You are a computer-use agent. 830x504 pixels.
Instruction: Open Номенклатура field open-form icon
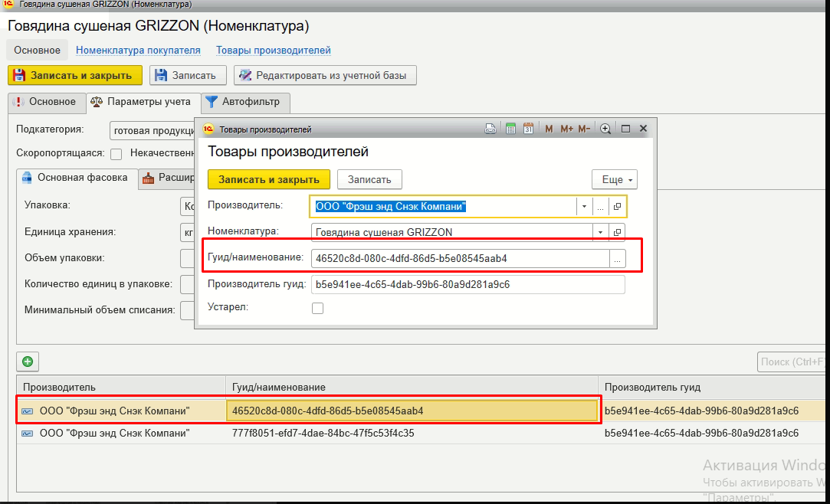click(617, 232)
